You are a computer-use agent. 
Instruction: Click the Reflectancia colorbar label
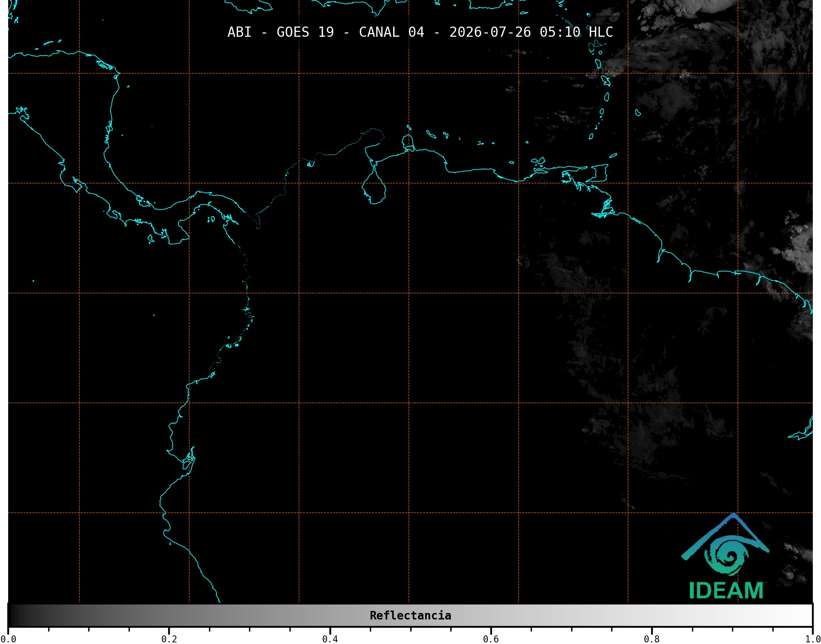pyautogui.click(x=410, y=615)
